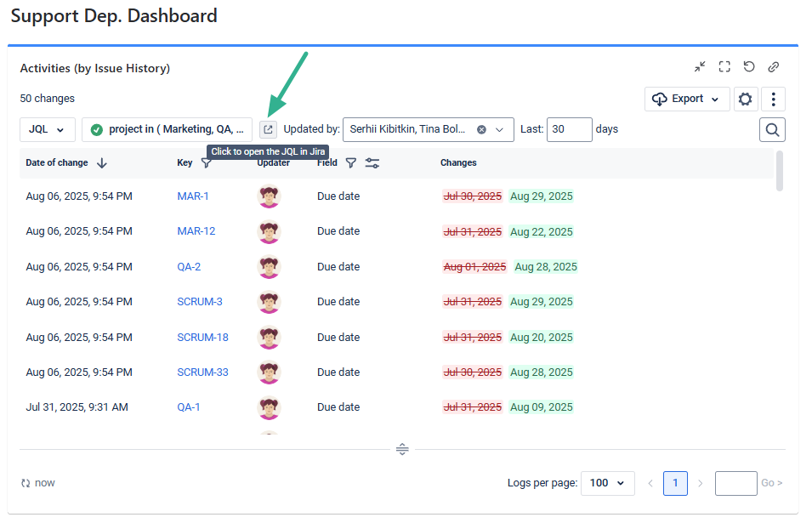The image size is (812, 523).
Task: Click the updater avatar in the QA-1 row
Action: pos(269,407)
